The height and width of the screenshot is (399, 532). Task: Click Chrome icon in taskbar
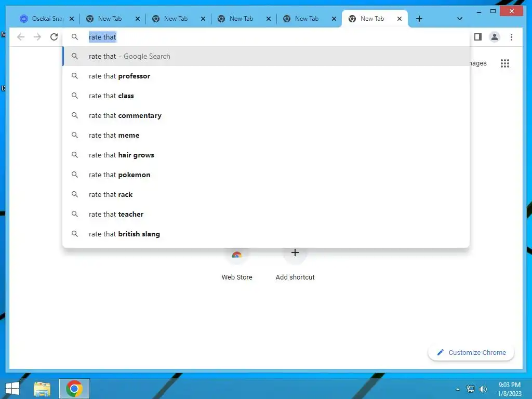(x=74, y=389)
